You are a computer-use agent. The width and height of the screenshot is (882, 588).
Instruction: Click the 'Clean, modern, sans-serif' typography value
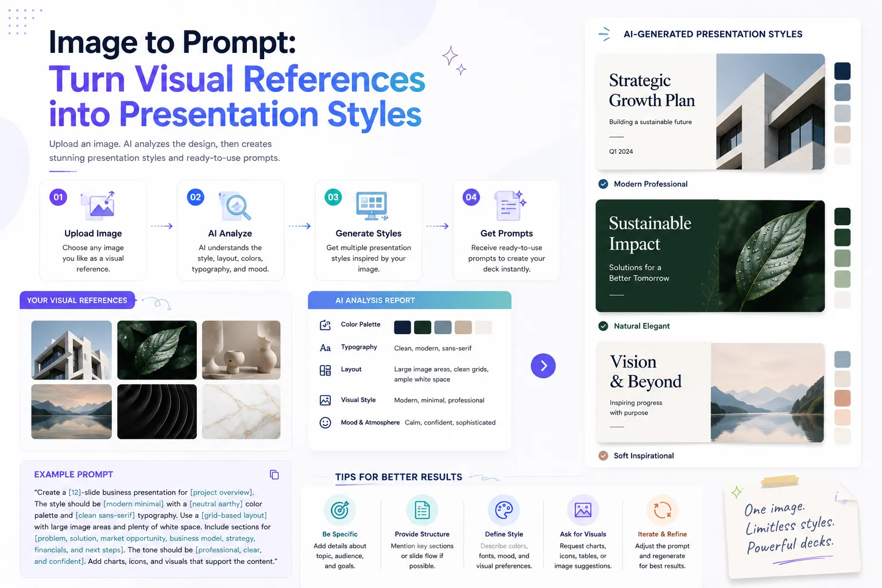click(x=433, y=349)
